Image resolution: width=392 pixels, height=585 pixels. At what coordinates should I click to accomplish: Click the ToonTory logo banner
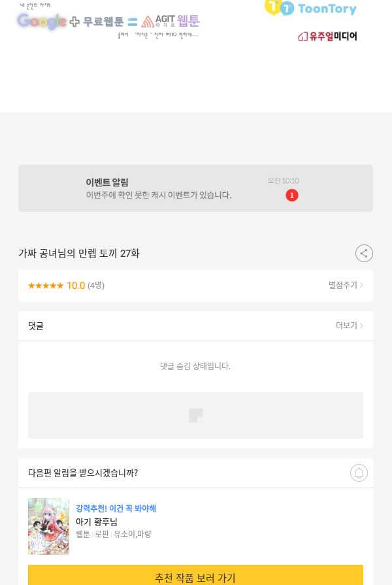point(310,8)
